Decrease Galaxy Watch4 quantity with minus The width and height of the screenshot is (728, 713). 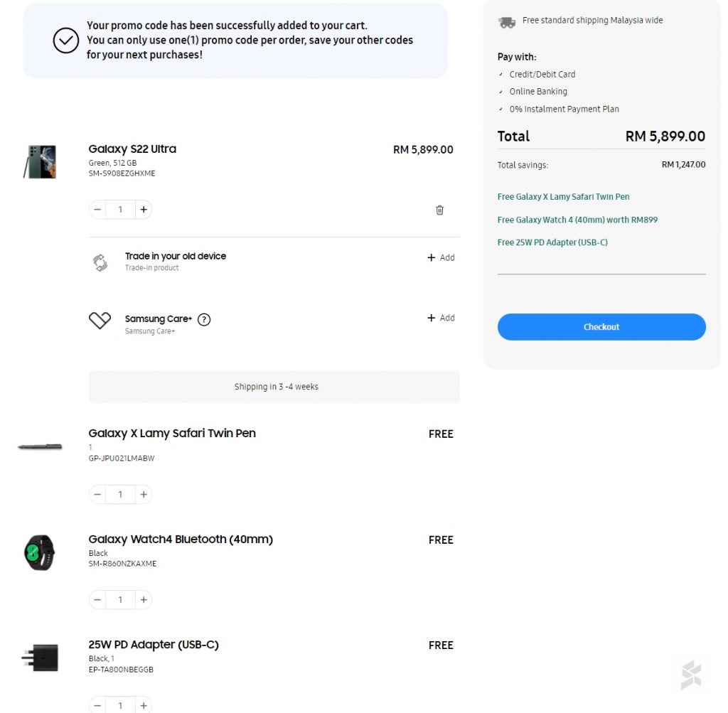click(x=97, y=600)
